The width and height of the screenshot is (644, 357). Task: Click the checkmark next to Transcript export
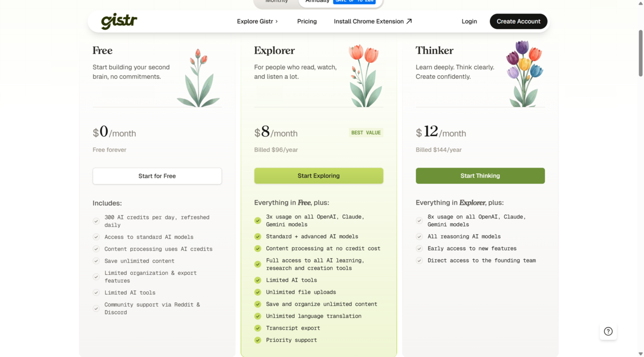pyautogui.click(x=258, y=328)
